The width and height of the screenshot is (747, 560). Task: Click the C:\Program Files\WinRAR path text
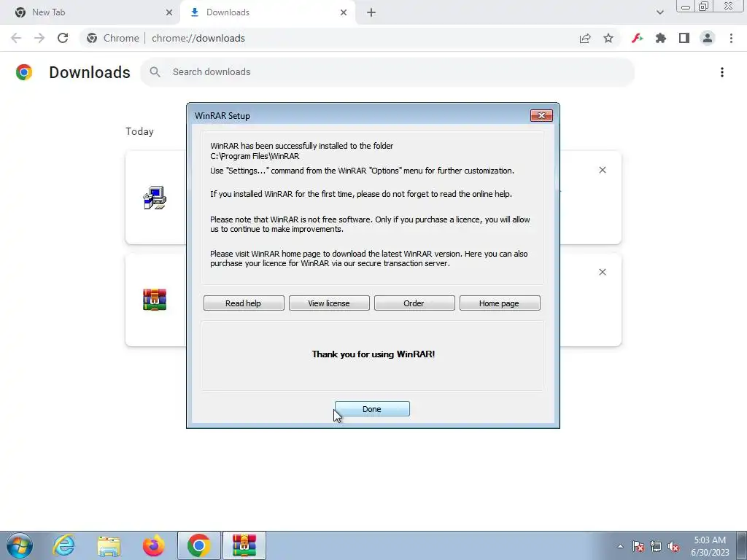coord(255,156)
